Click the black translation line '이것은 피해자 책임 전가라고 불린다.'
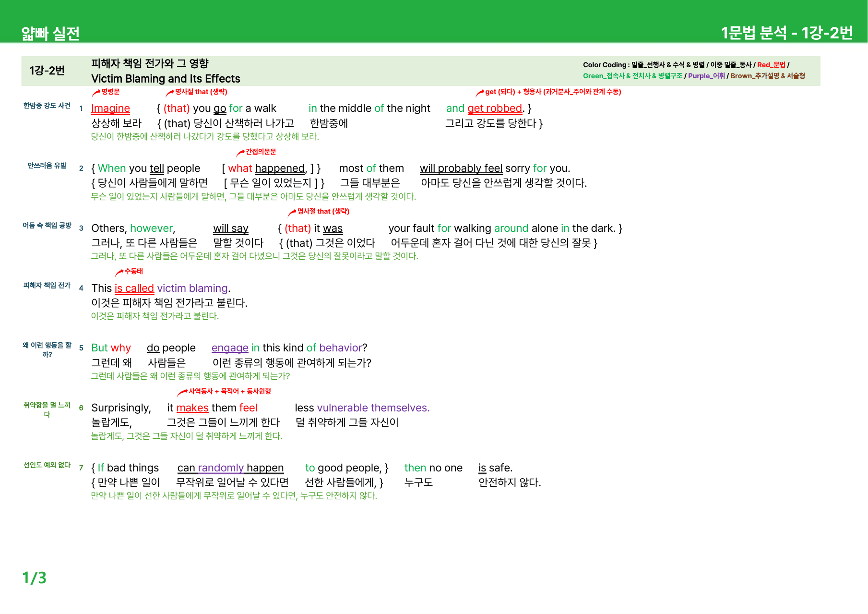The image size is (868, 614). (169, 303)
